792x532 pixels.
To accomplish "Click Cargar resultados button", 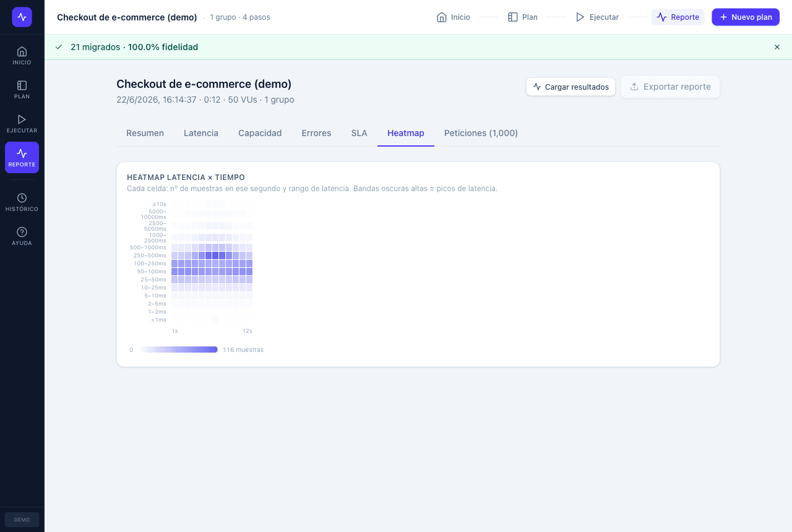I will point(570,87).
